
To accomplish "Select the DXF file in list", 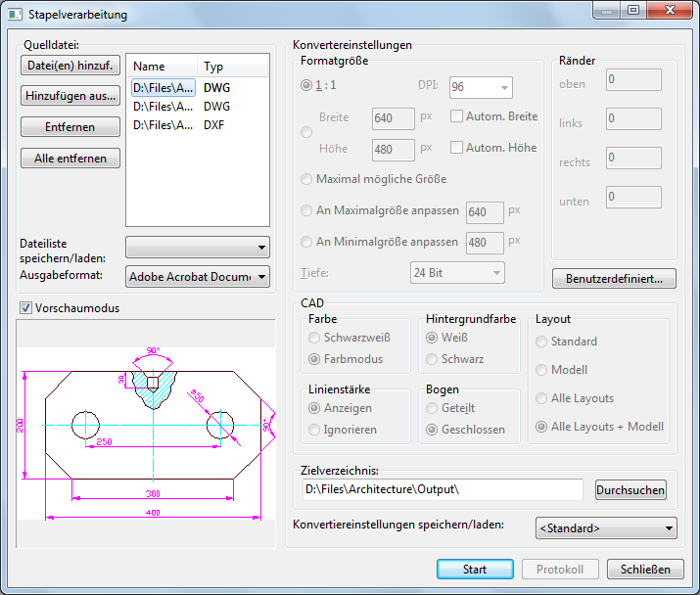I will pos(163,124).
